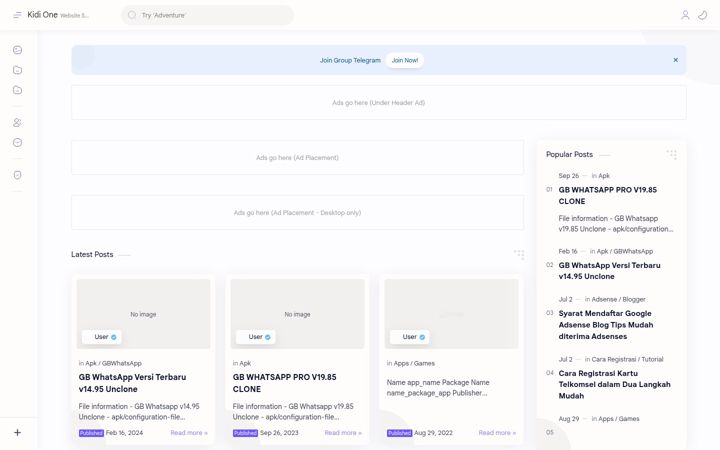Screen dimensions: 720x450
Task: Click the Popular Posts heading
Action: coord(569,154)
